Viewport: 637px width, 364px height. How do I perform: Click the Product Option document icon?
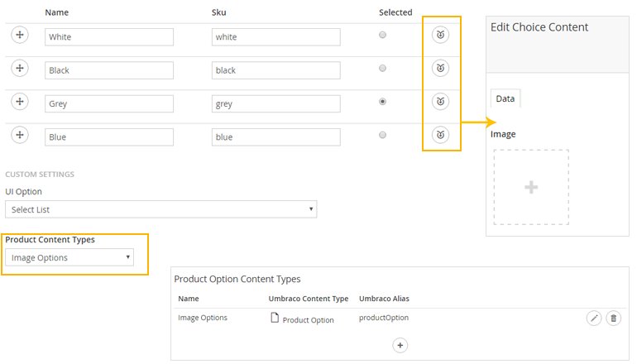pyautogui.click(x=275, y=318)
